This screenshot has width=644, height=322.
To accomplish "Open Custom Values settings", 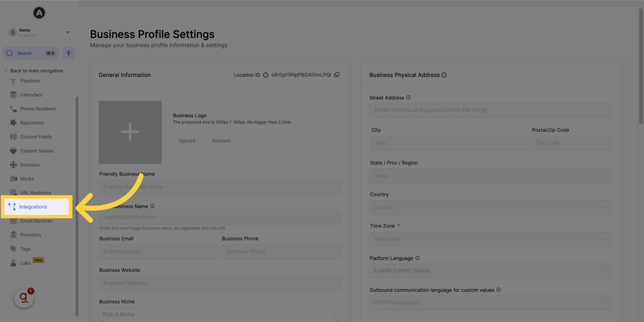I will [37, 151].
